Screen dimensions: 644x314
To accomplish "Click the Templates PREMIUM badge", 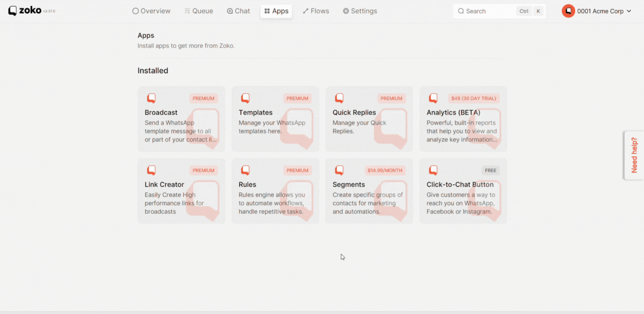I will (297, 98).
